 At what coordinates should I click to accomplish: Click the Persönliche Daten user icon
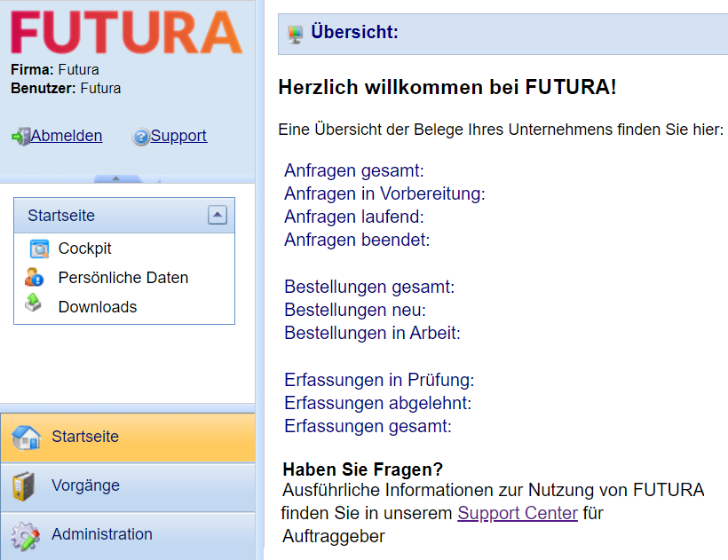[35, 277]
